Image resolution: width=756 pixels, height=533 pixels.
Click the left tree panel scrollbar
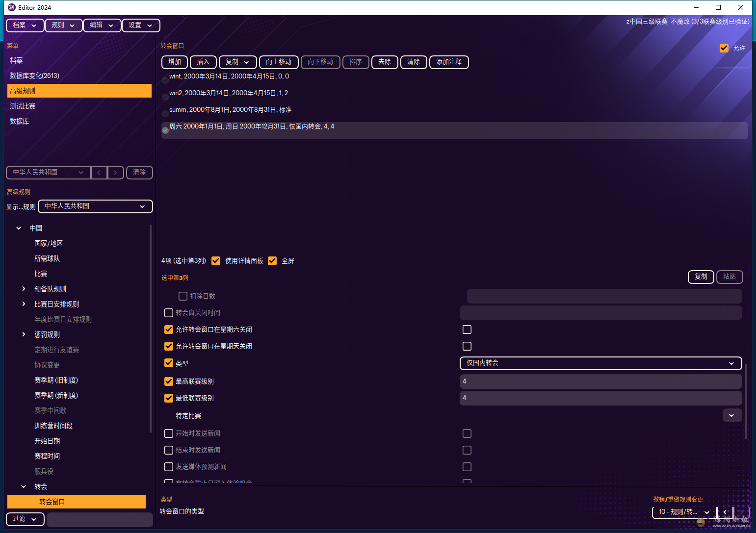pyautogui.click(x=151, y=329)
